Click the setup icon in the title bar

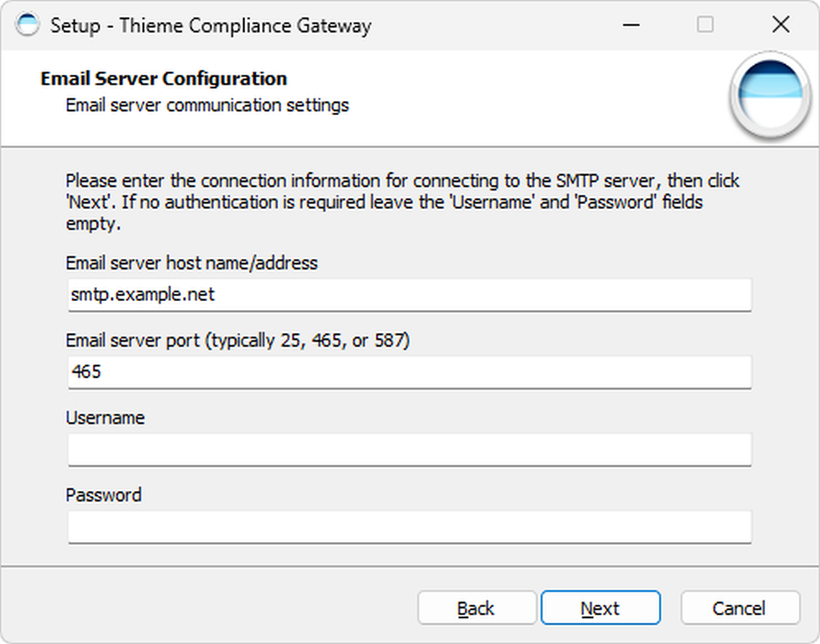click(x=27, y=25)
